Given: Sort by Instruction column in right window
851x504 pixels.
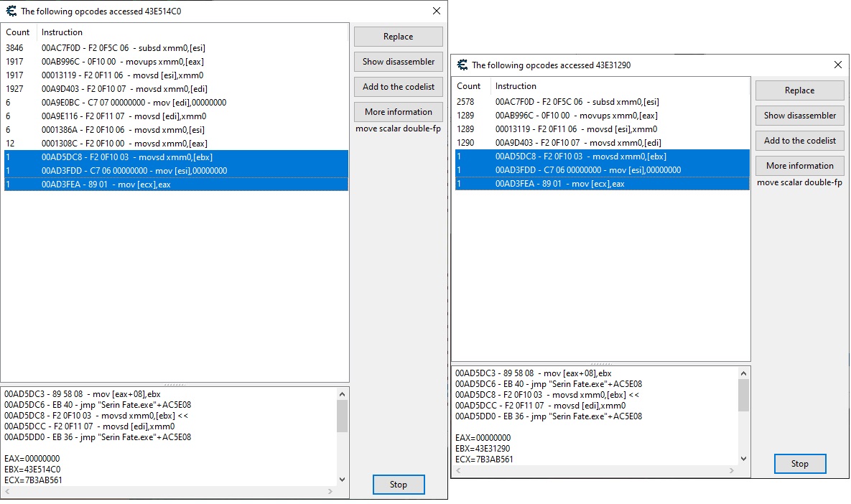Looking at the screenshot, I should point(516,86).
